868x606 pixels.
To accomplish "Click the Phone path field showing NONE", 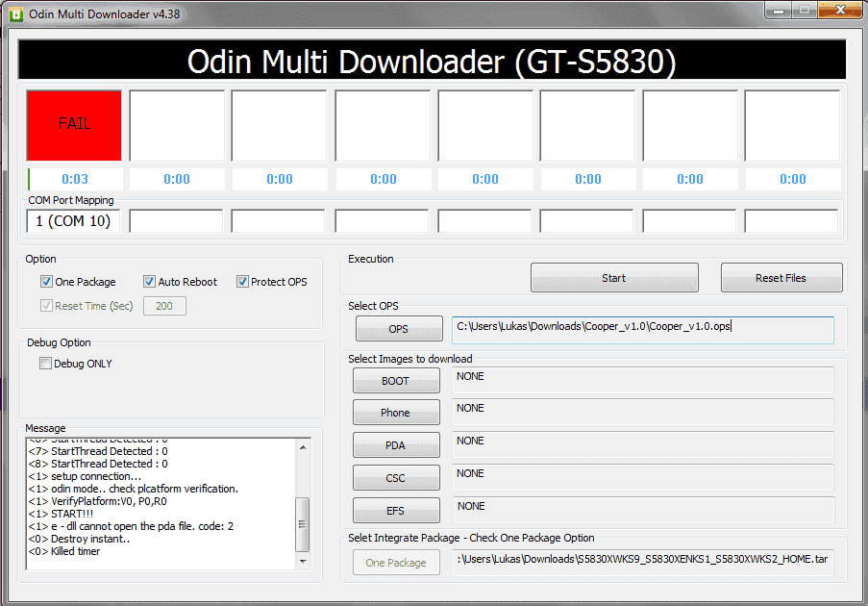I will (643, 412).
